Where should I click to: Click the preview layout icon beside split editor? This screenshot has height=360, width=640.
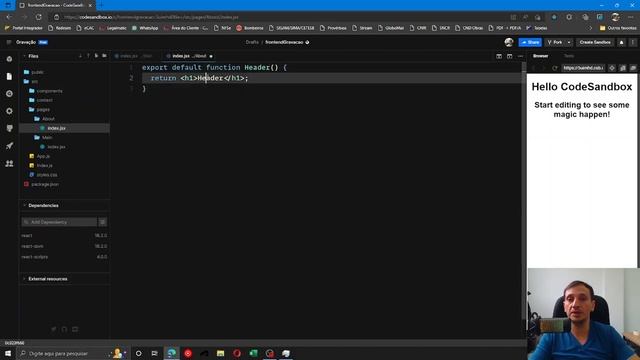point(509,56)
